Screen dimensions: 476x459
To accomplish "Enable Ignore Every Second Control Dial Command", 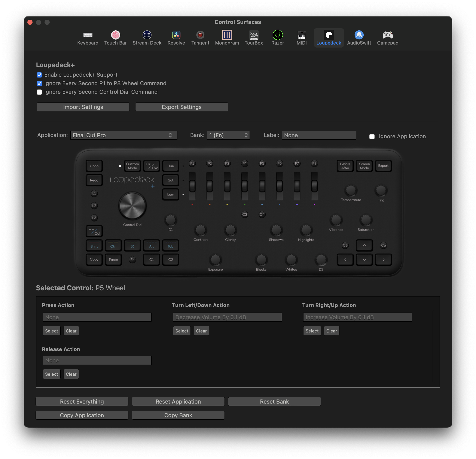I will [39, 92].
